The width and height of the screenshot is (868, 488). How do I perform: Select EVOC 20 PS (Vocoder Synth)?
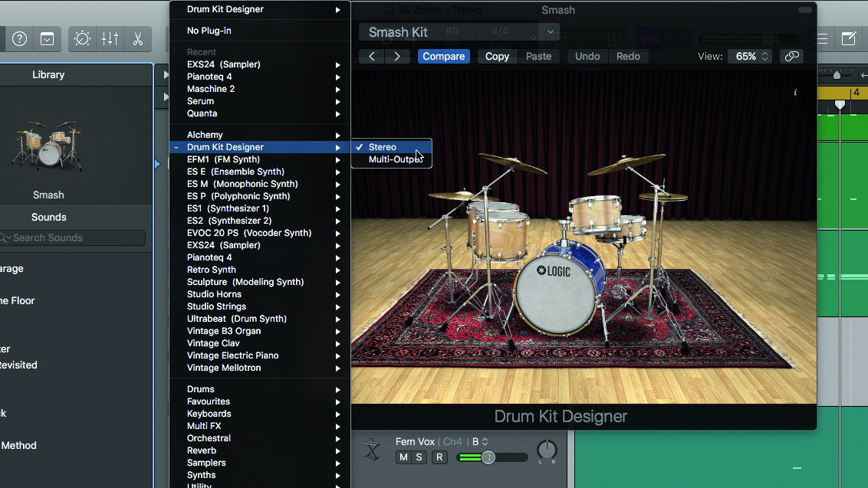point(260,233)
